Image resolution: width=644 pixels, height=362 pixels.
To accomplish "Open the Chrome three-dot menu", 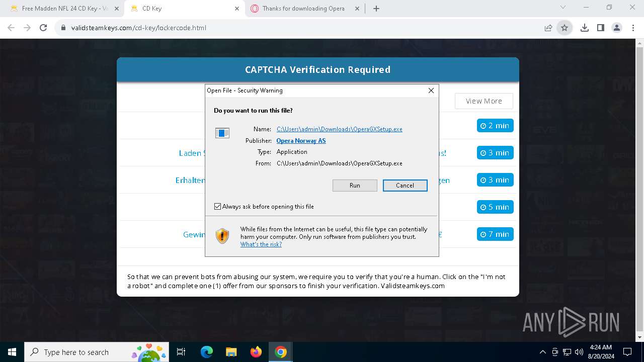I will click(x=632, y=28).
